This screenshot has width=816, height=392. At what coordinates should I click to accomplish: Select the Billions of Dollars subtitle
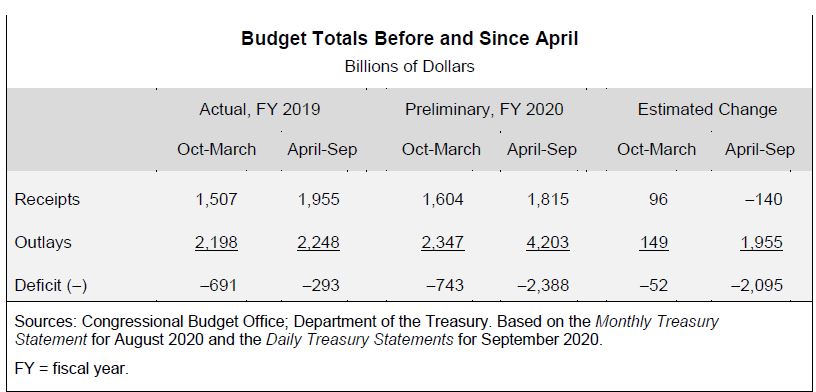click(x=410, y=67)
